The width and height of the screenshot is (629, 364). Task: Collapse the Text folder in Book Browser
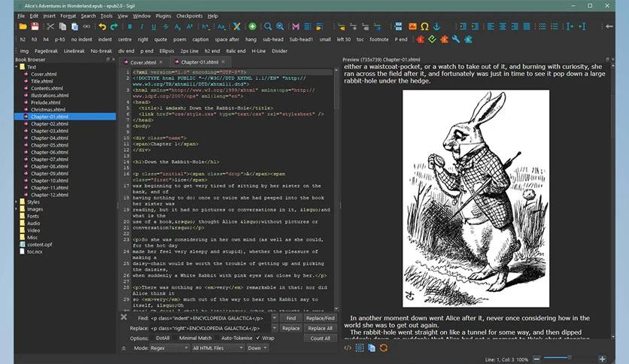[x=17, y=67]
